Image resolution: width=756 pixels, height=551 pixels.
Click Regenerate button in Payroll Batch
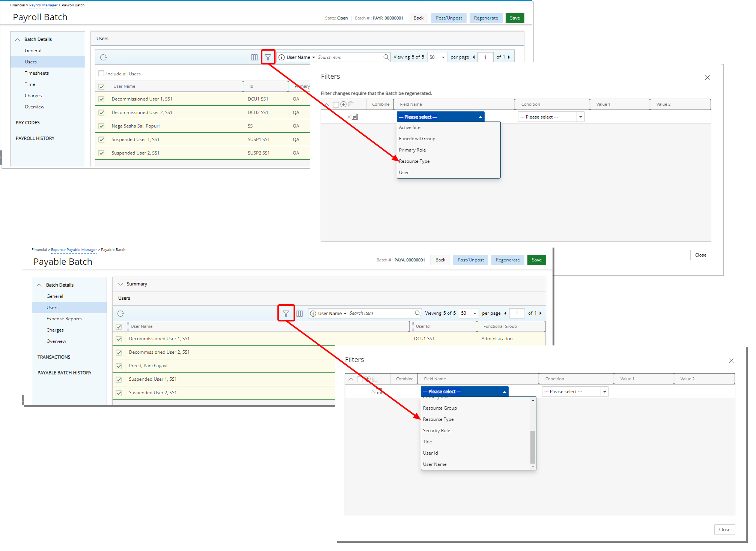pos(486,18)
